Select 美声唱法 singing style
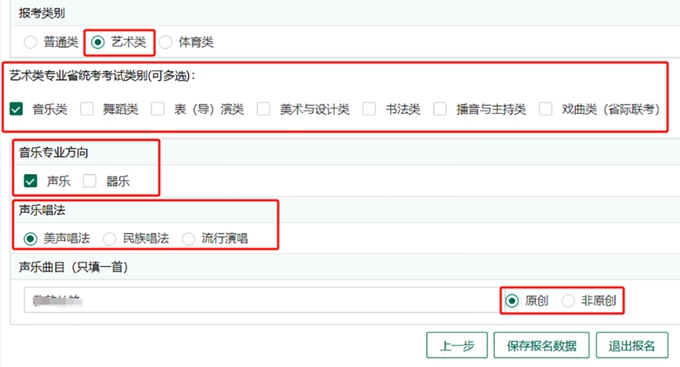 tap(30, 239)
